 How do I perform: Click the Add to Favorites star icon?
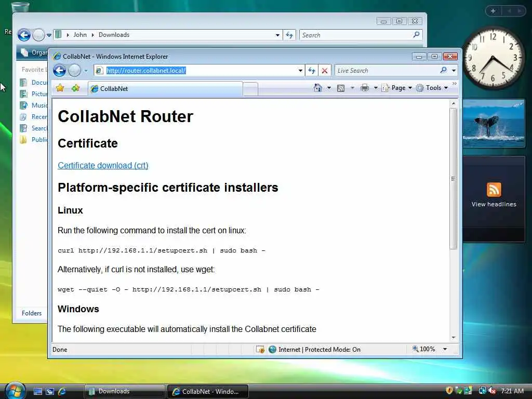(75, 88)
